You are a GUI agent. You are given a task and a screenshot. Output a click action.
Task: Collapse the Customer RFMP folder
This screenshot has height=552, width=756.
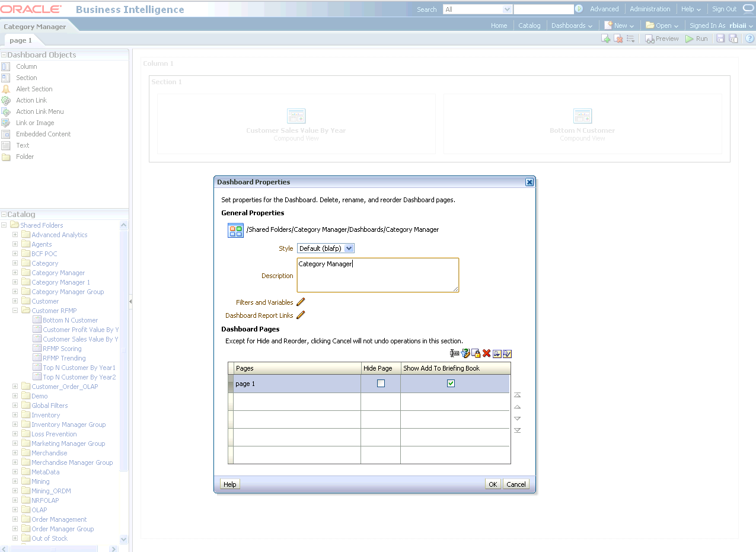(15, 311)
